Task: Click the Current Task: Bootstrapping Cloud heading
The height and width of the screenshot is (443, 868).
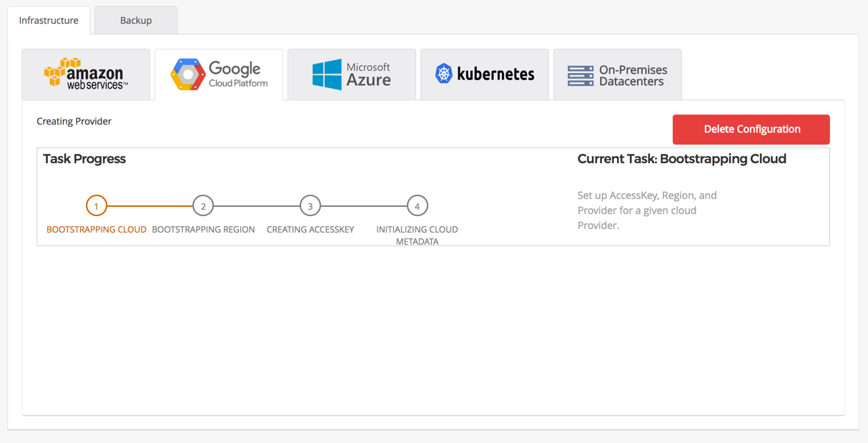Action: (x=682, y=159)
